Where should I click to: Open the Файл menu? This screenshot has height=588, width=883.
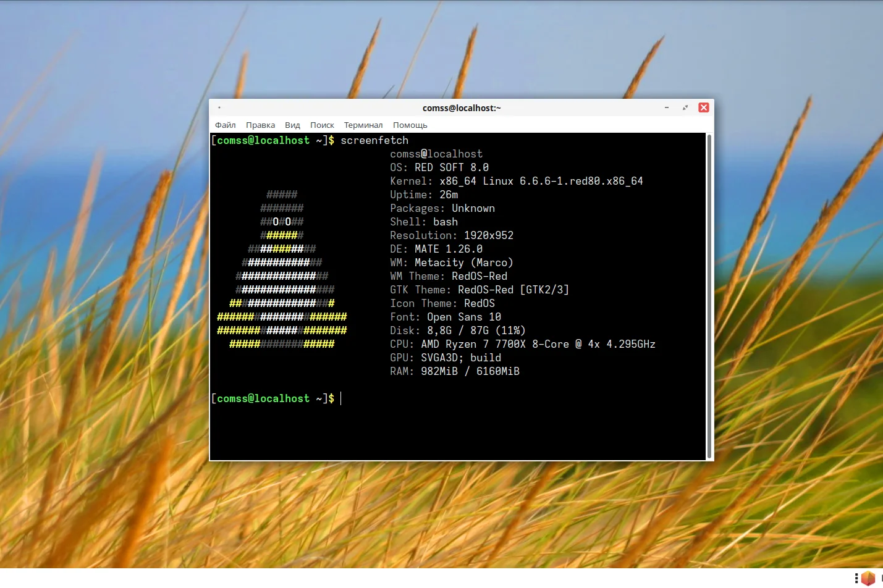pyautogui.click(x=225, y=125)
